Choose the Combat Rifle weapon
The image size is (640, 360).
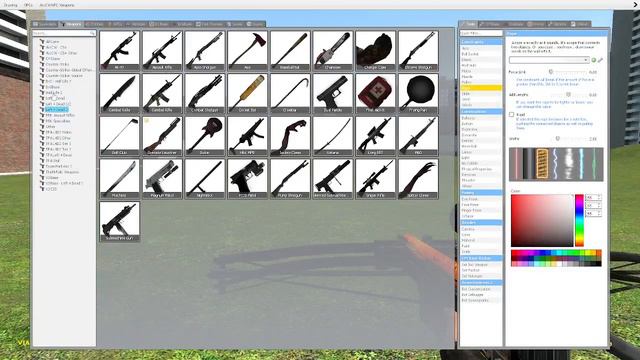pyautogui.click(x=162, y=93)
